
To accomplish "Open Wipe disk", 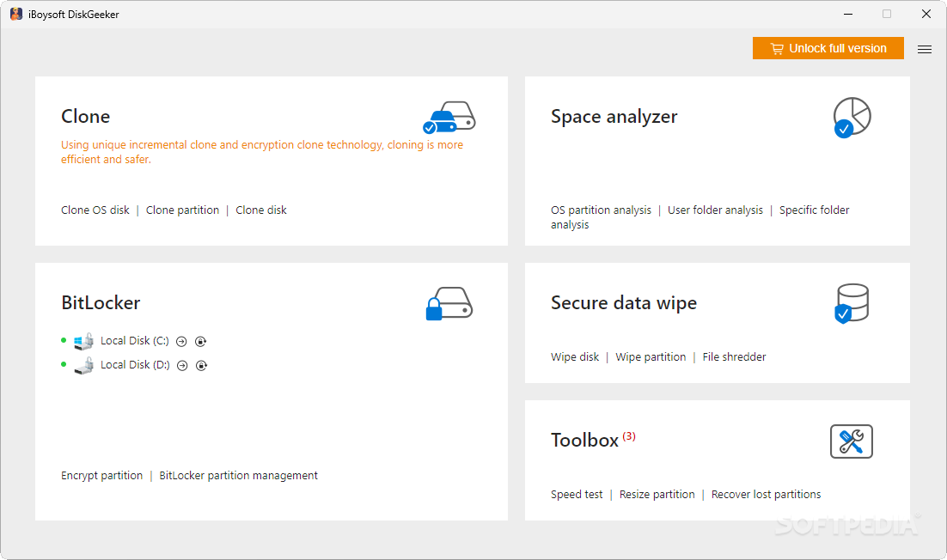I will (575, 356).
